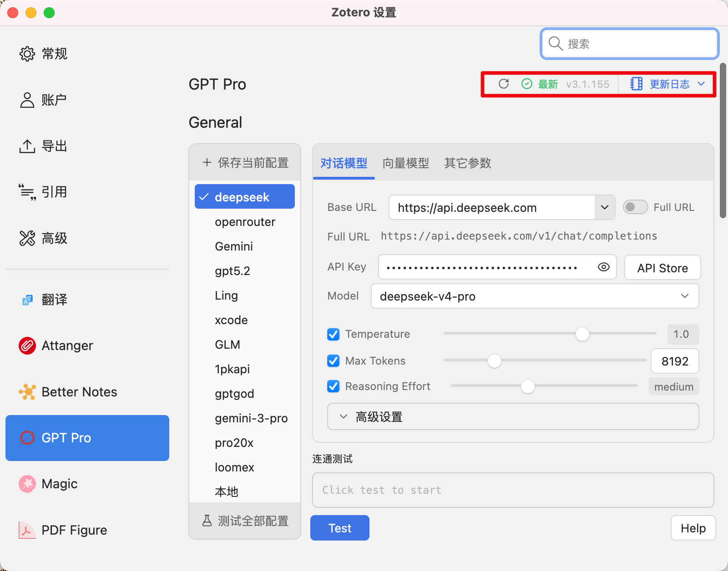Select the Ling configuration
This screenshot has width=728, height=571.
(x=245, y=296)
